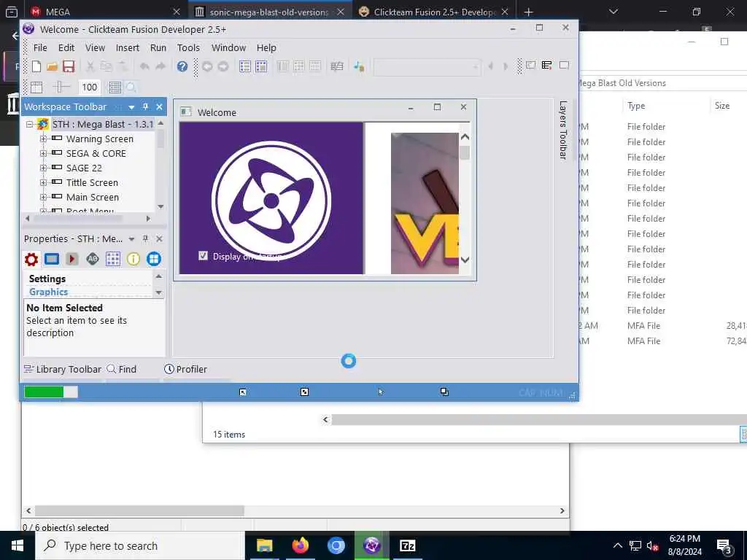Click the Undo arrow in the toolbar
Screen dimensions: 747x560
pyautogui.click(x=144, y=66)
